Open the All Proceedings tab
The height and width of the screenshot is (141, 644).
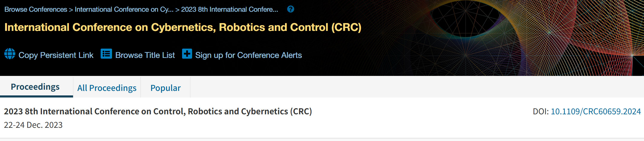point(107,88)
